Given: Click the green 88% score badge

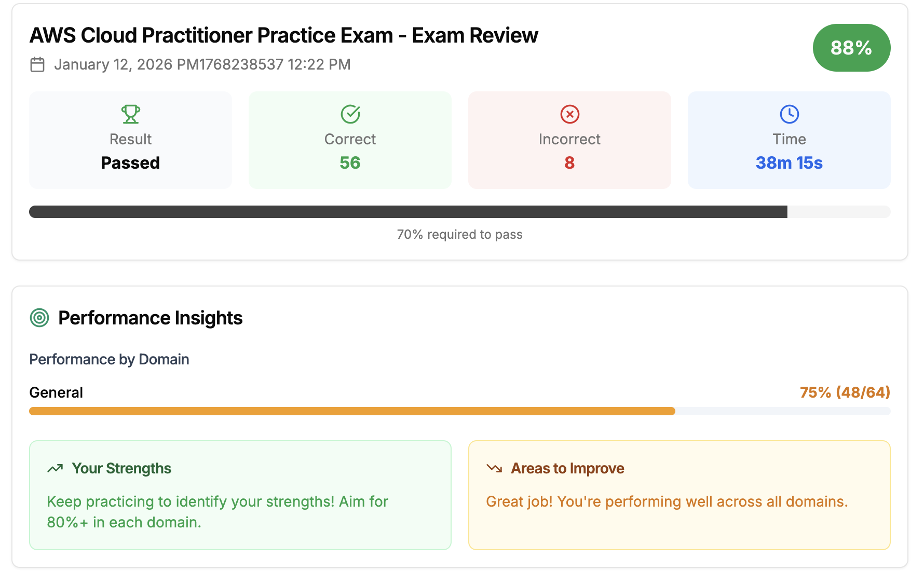Looking at the screenshot, I should point(851,48).
